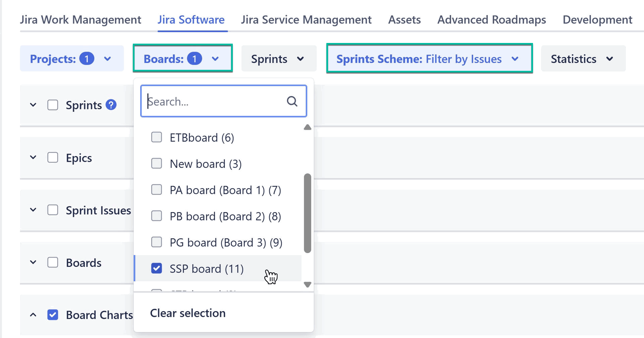644x338 pixels.
Task: Open the Assets tab
Action: (x=404, y=19)
